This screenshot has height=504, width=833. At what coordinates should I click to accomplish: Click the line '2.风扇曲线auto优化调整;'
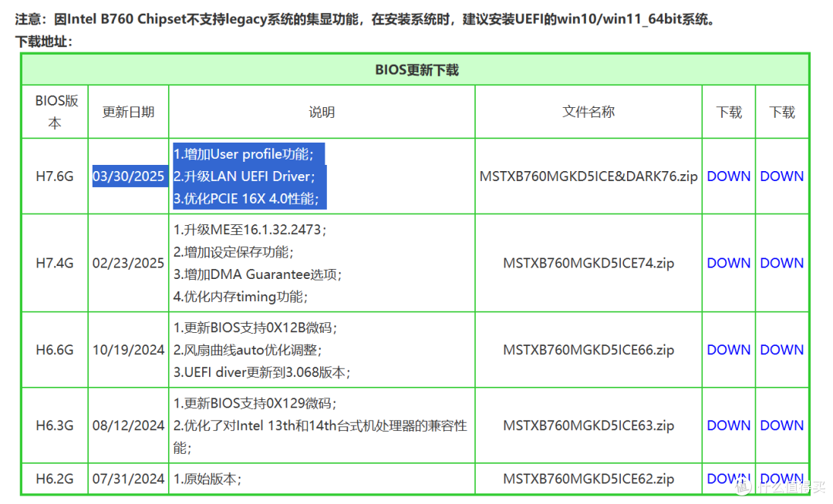click(x=247, y=350)
